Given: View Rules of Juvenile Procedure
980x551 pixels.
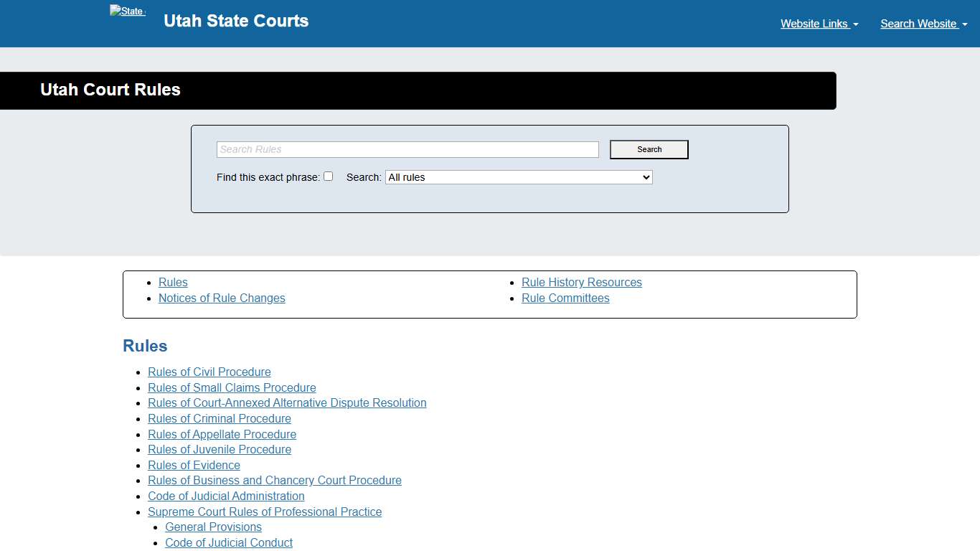Looking at the screenshot, I should (x=219, y=450).
